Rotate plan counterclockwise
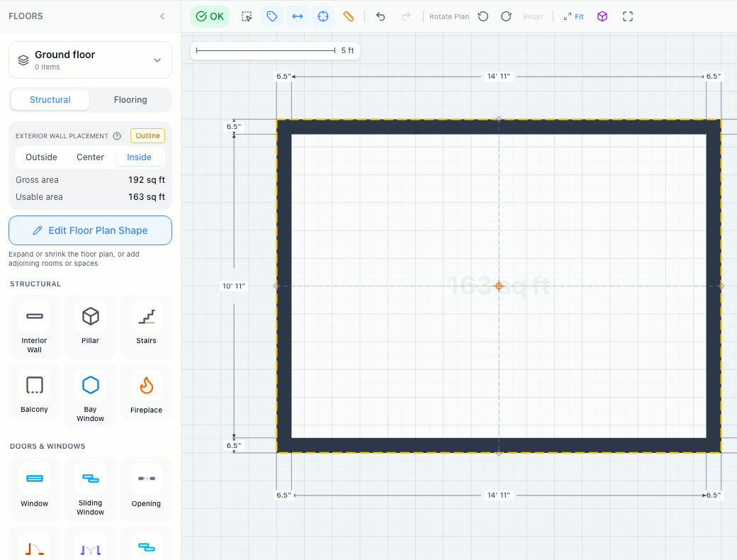 coord(483,16)
